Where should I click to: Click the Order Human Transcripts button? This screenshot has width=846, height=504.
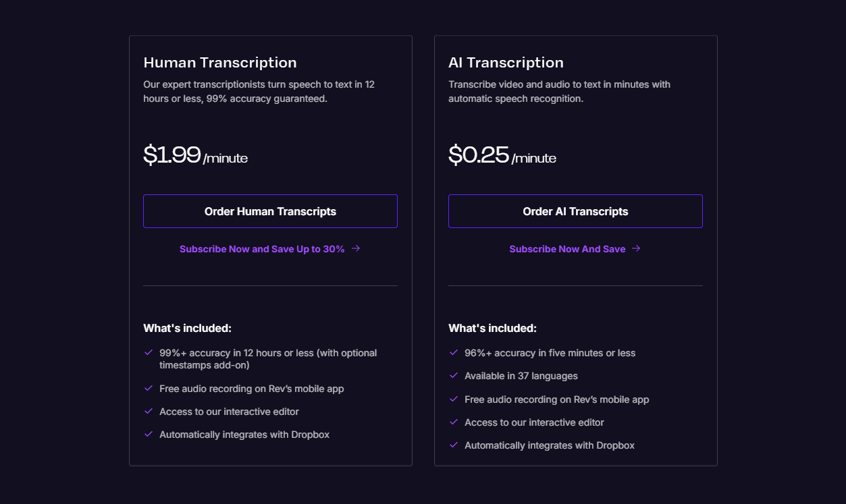270,211
